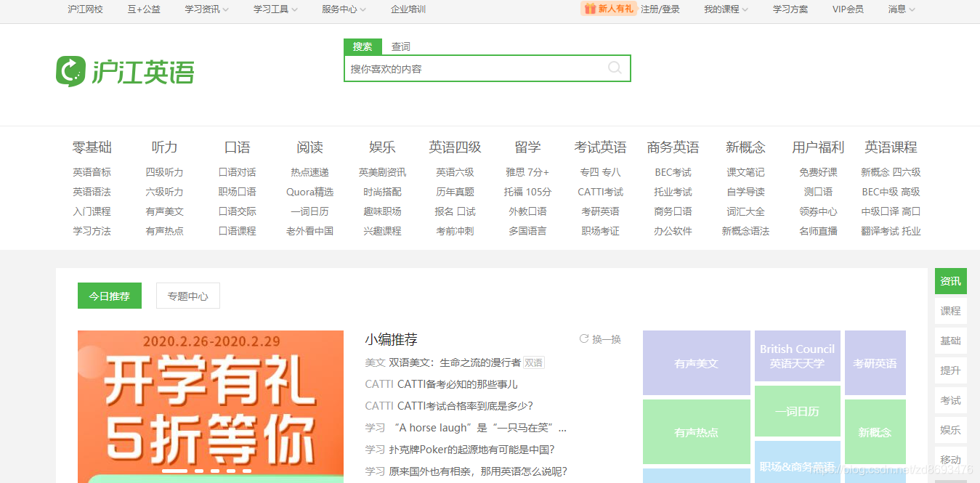Click the magnifier search icon
980x483 pixels.
tap(615, 68)
